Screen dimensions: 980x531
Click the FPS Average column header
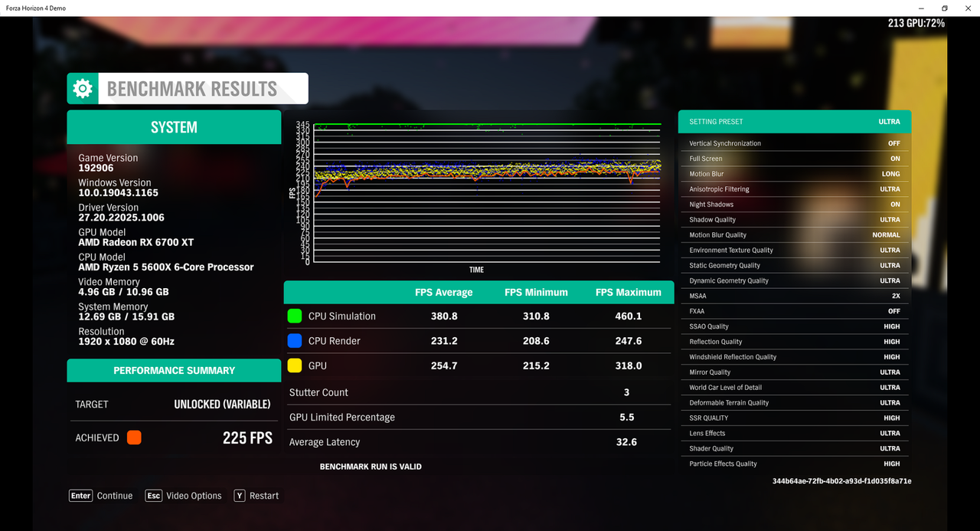click(x=444, y=292)
